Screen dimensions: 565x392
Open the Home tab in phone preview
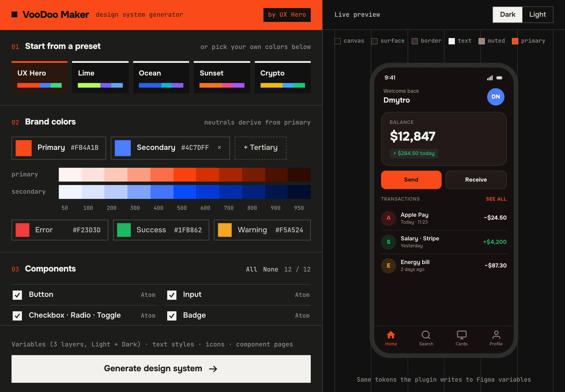tap(391, 338)
